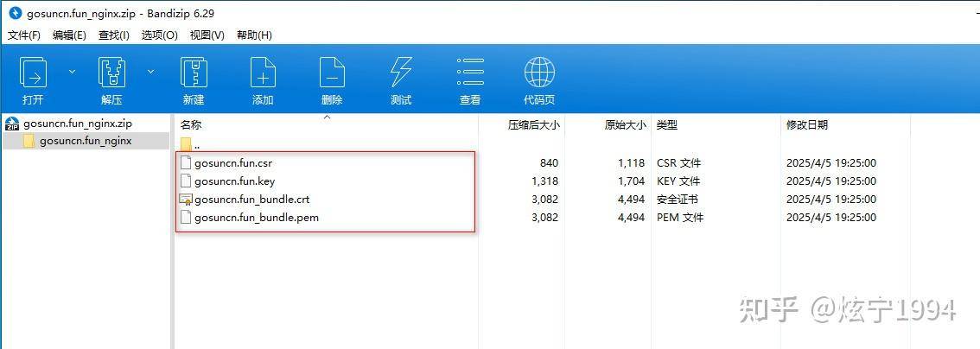The image size is (980, 349).
Task: Select the file gosuncn.fun_bundle.pem
Action: point(257,218)
